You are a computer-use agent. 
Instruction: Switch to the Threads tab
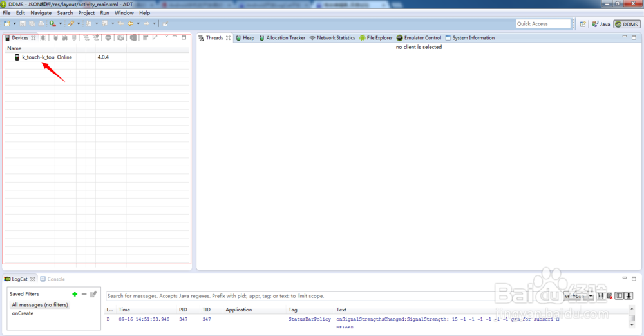pos(214,38)
